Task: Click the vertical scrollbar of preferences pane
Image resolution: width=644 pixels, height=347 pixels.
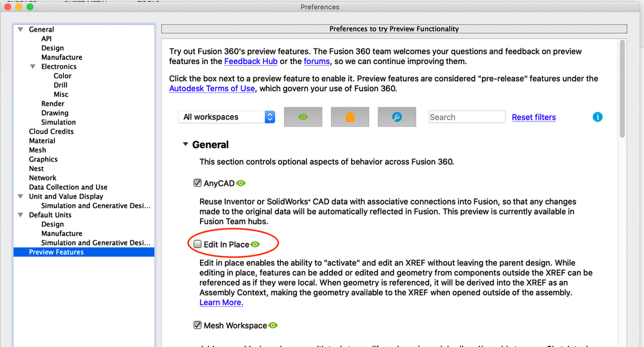Action: tap(622, 89)
